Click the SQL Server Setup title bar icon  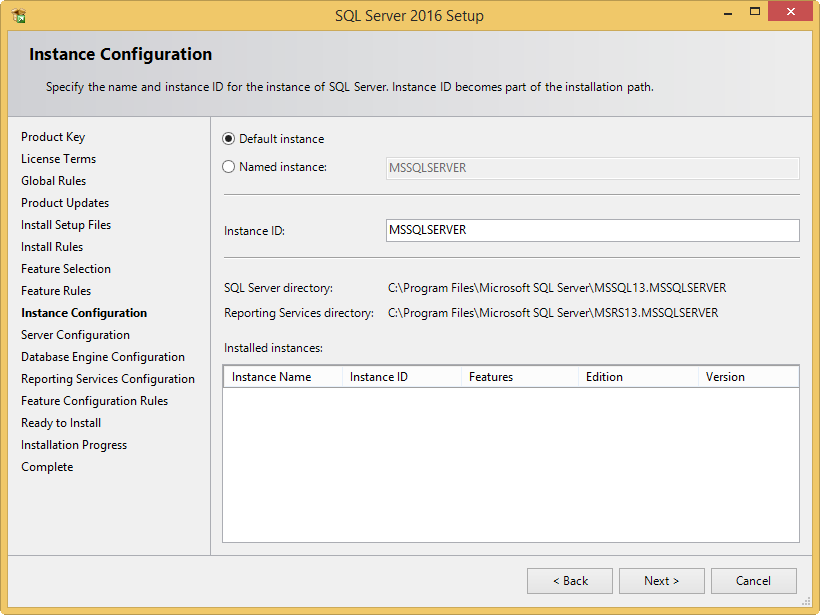(19, 16)
